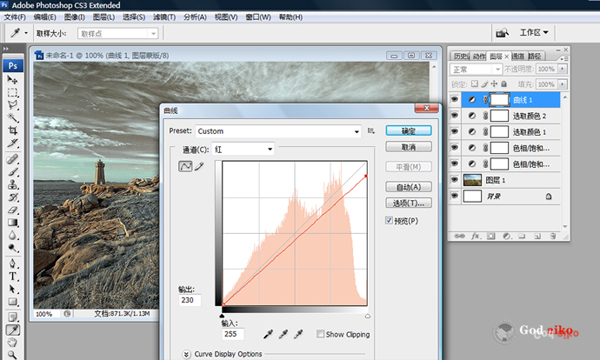This screenshot has height=360, width=600.
Task: Open the 通道(C) channel dropdown
Action: (x=243, y=149)
